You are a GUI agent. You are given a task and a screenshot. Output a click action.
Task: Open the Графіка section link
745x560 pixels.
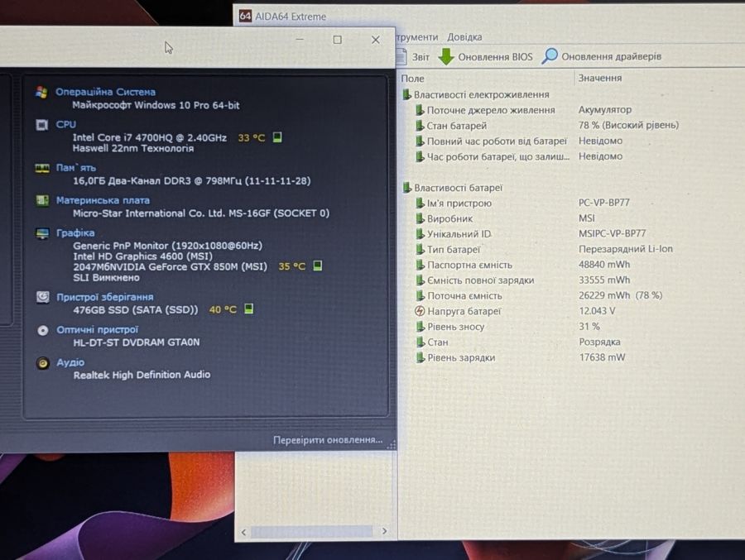tap(75, 232)
